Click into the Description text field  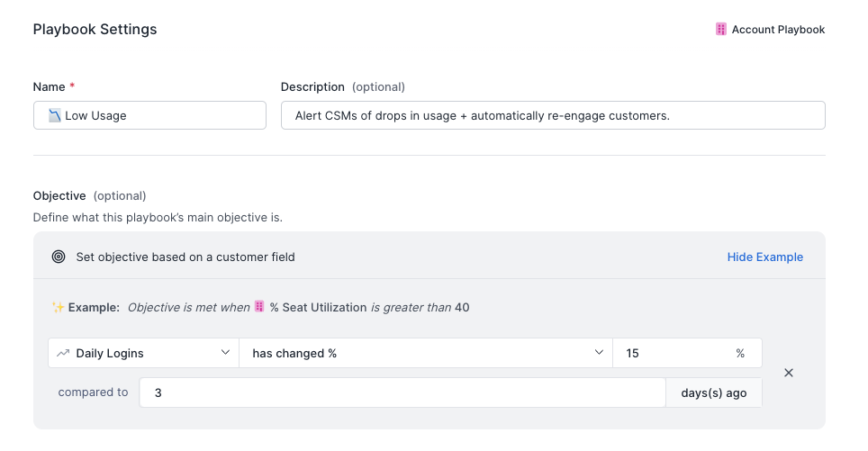pos(553,115)
